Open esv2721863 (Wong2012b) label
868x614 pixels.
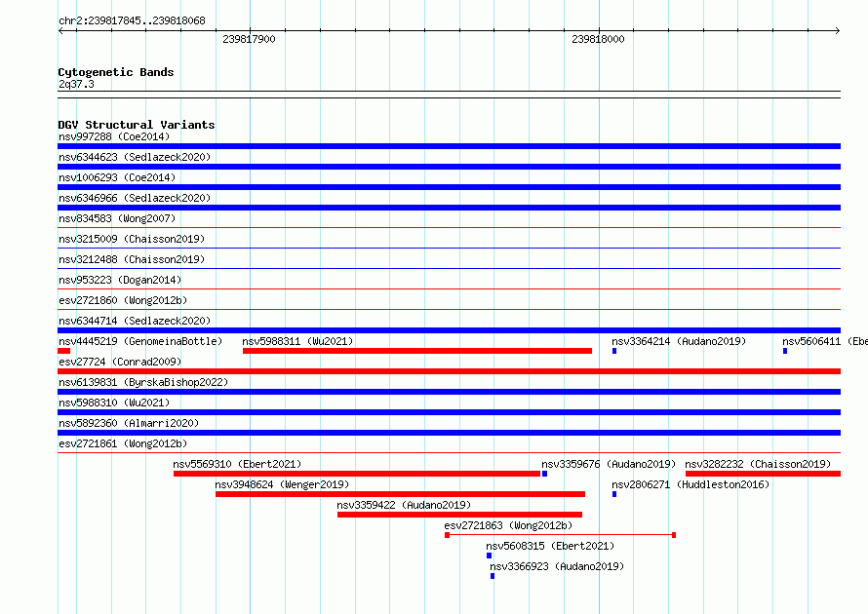coord(508,525)
